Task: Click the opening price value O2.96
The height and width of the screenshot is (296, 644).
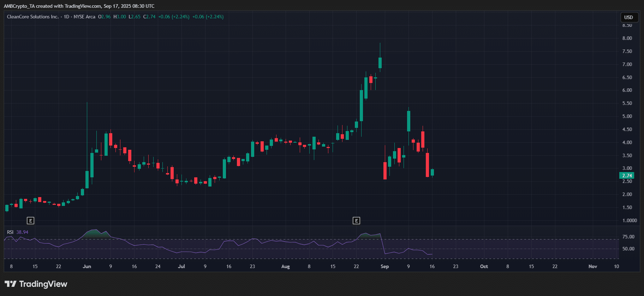Action: tap(104, 17)
